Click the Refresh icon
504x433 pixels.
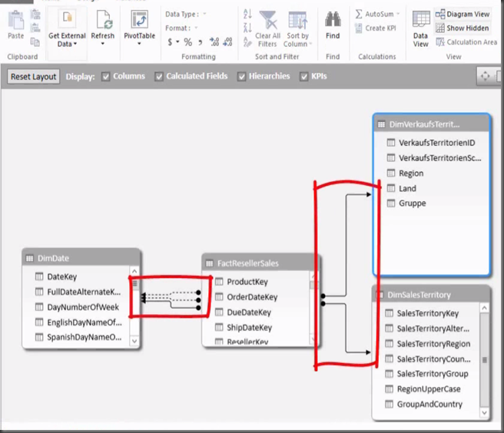tap(103, 20)
